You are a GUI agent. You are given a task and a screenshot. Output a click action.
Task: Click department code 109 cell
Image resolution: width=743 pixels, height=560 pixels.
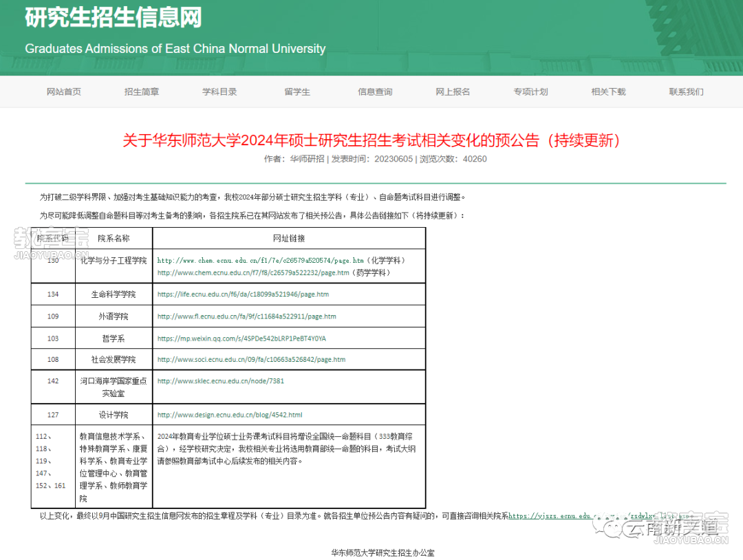tap(53, 316)
